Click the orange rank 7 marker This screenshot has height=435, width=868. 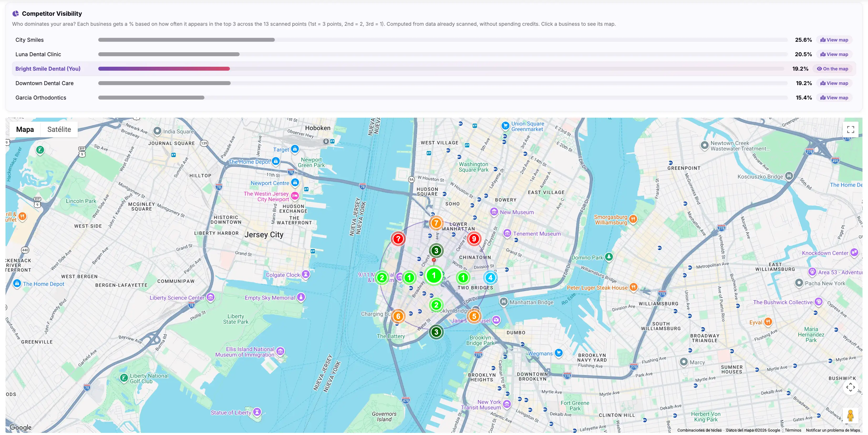pos(436,223)
